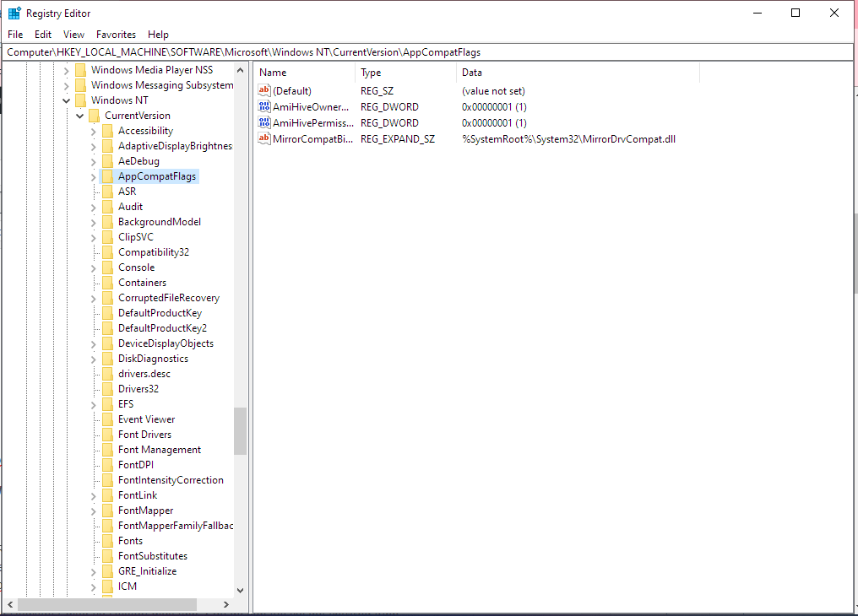Click the (Default) string value icon
The image size is (858, 616).
[264, 90]
